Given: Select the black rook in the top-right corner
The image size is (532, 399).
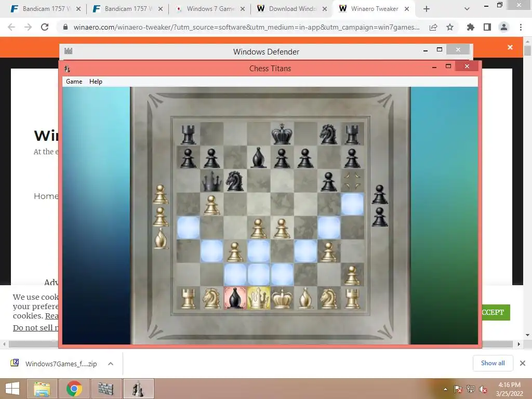Looking at the screenshot, I should (x=352, y=134).
